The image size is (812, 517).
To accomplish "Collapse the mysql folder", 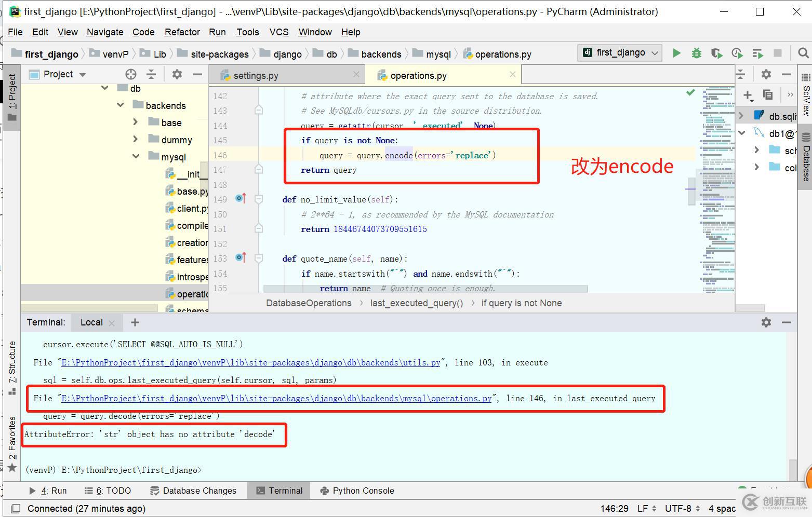I will coord(136,157).
